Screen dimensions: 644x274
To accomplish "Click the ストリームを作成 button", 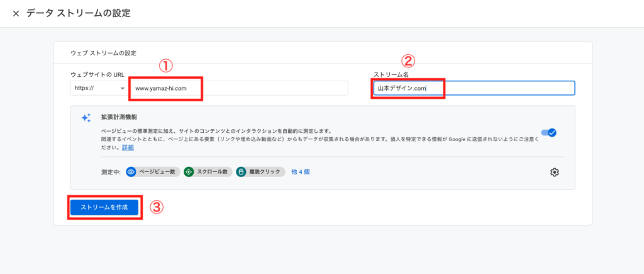I will tap(104, 207).
